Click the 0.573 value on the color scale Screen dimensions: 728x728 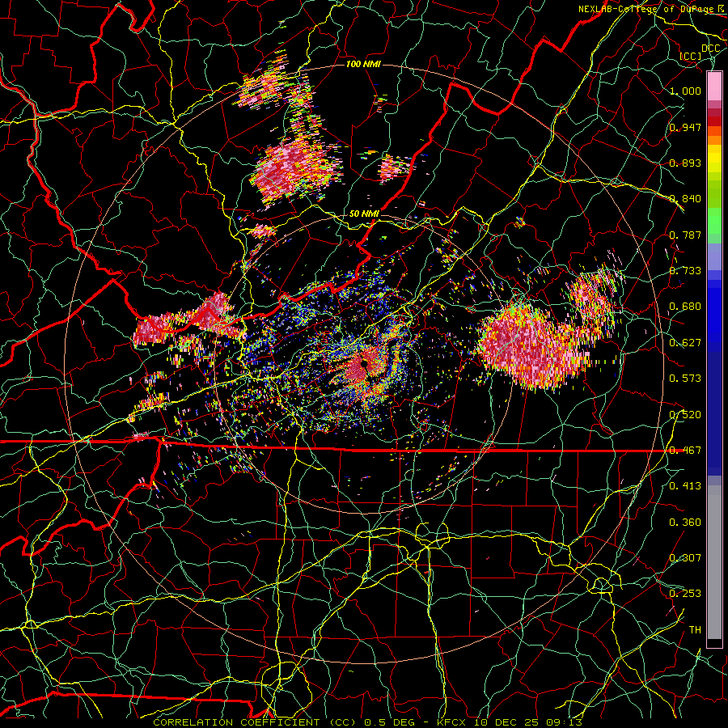click(685, 379)
